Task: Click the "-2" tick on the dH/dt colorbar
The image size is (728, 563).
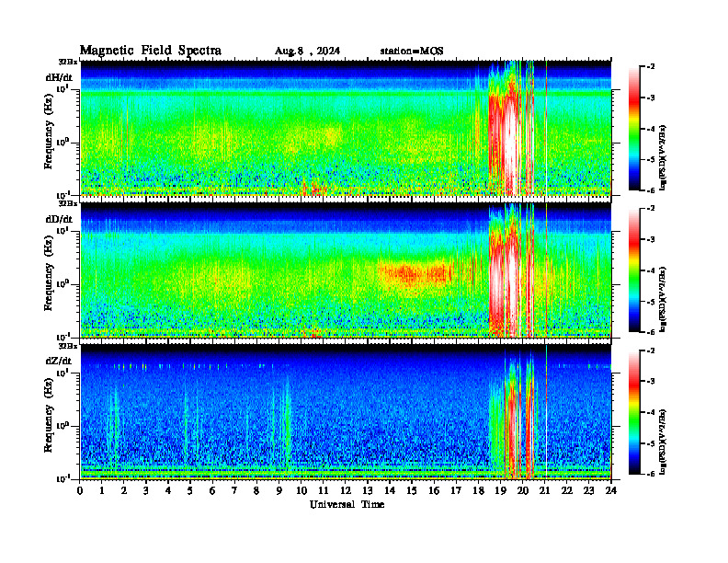Action: coord(652,67)
